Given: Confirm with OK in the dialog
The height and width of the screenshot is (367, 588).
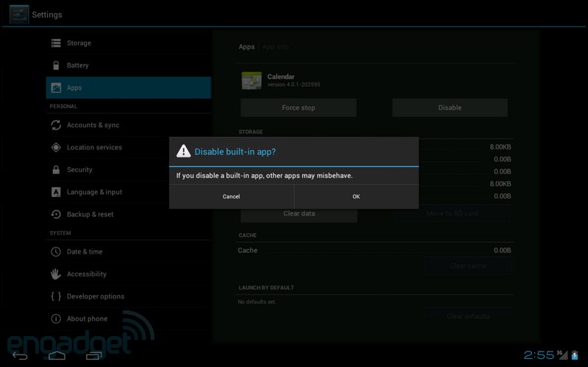Looking at the screenshot, I should pos(356,196).
